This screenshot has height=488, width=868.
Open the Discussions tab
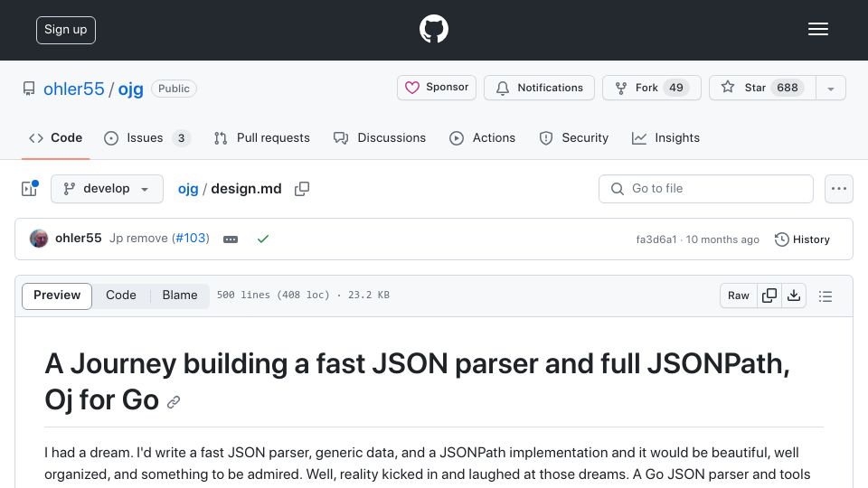click(380, 137)
